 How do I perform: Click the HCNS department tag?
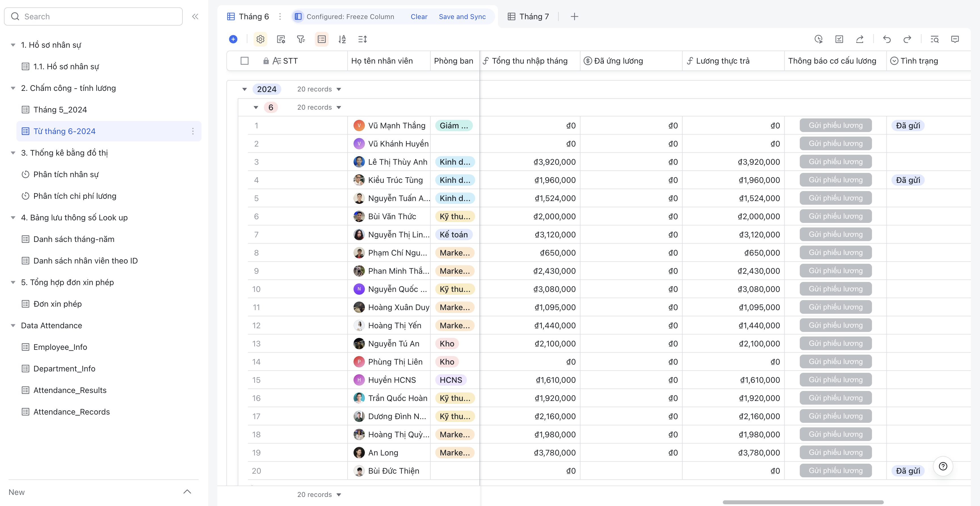(x=451, y=380)
